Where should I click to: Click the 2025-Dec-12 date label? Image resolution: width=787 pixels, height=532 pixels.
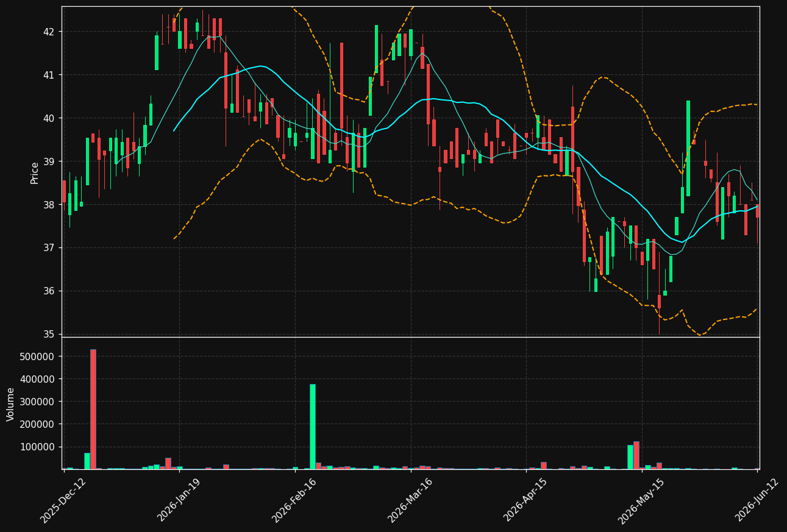[x=63, y=501]
